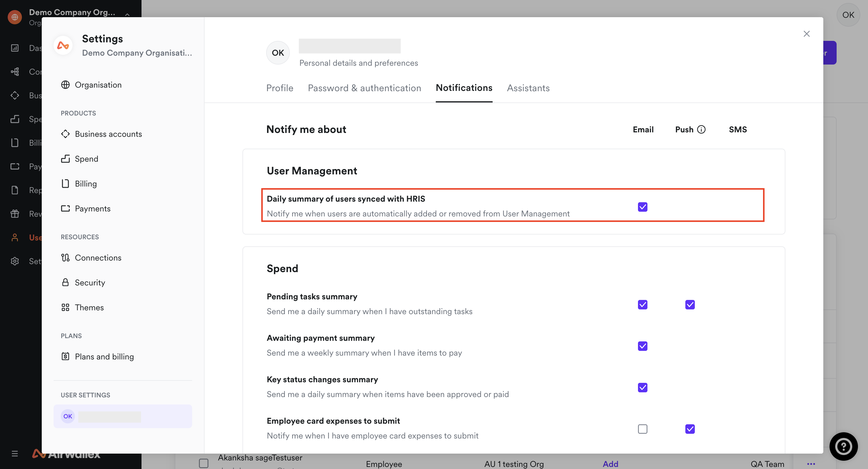Open Themes settings
The height and width of the screenshot is (469, 868).
click(123, 307)
